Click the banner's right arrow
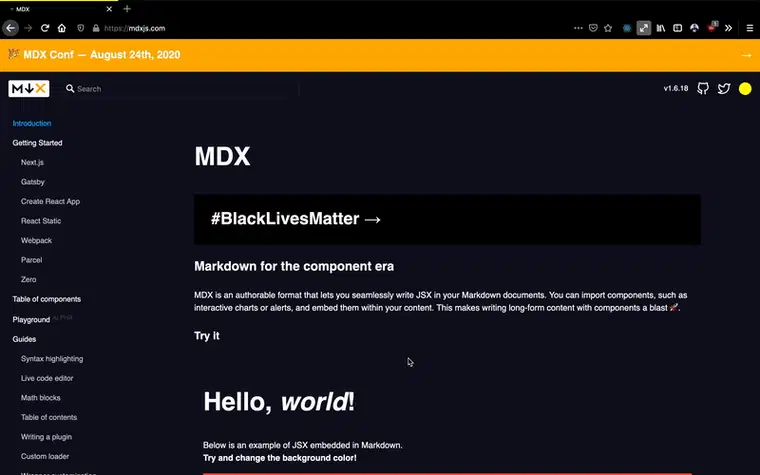The image size is (760, 475). [x=746, y=55]
